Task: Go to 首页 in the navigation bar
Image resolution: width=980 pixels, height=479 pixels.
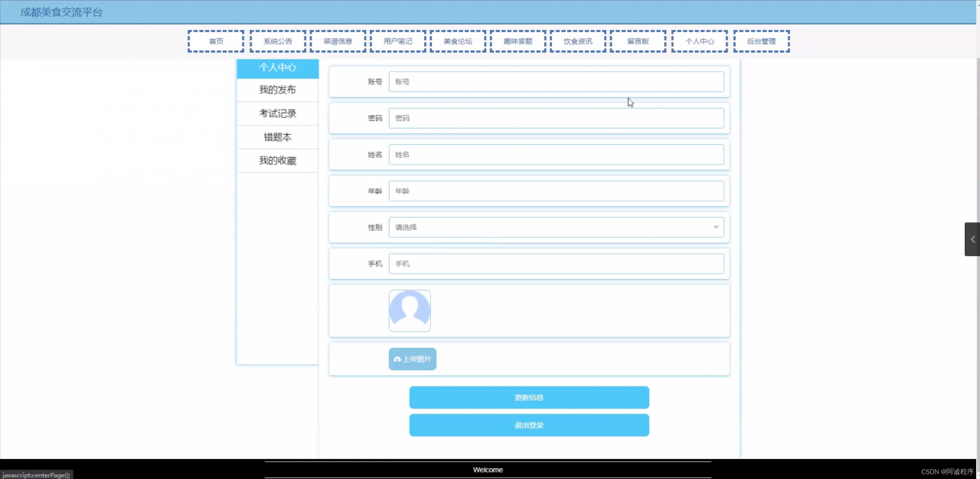Action: pyautogui.click(x=216, y=41)
